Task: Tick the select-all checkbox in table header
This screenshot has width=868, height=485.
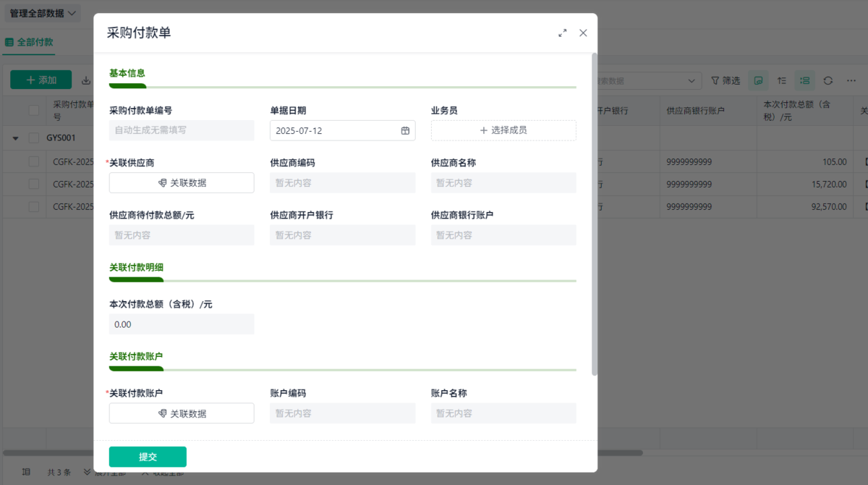Action: point(34,111)
